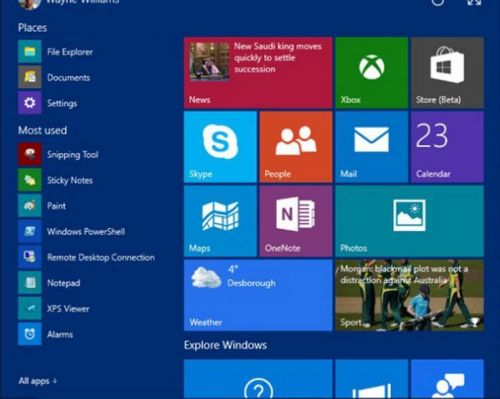Launch the Skype tile
The image size is (500, 399).
click(x=220, y=147)
